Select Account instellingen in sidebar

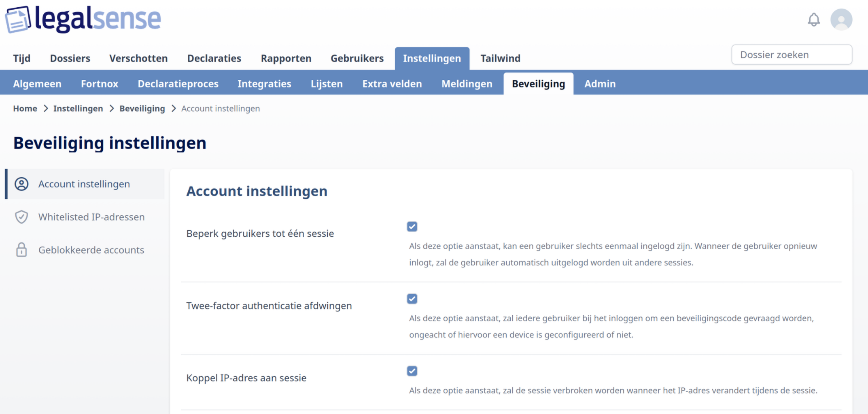pyautogui.click(x=85, y=184)
